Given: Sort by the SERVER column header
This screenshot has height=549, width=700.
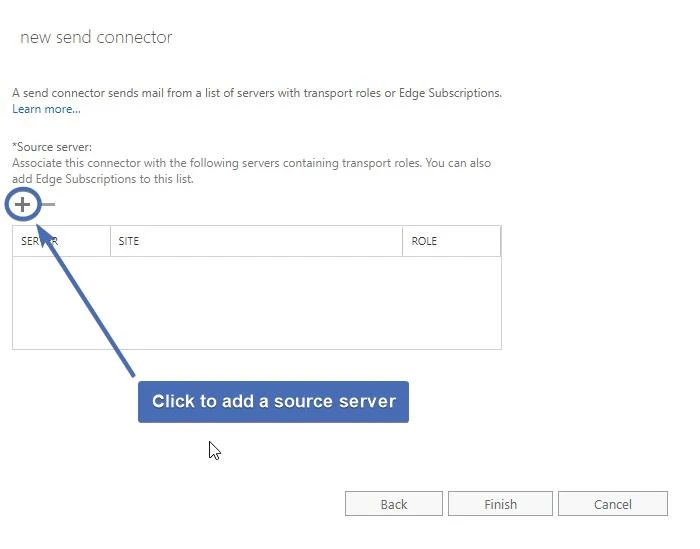Looking at the screenshot, I should click(40, 241).
